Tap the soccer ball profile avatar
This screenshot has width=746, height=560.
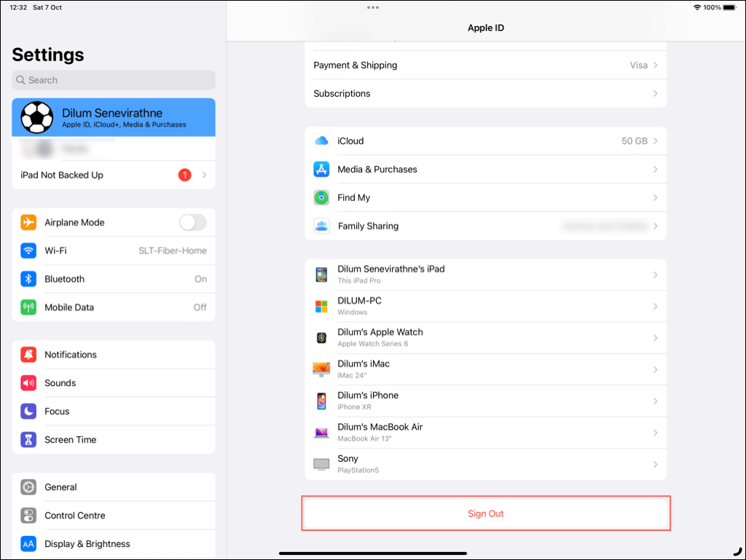click(x=37, y=117)
